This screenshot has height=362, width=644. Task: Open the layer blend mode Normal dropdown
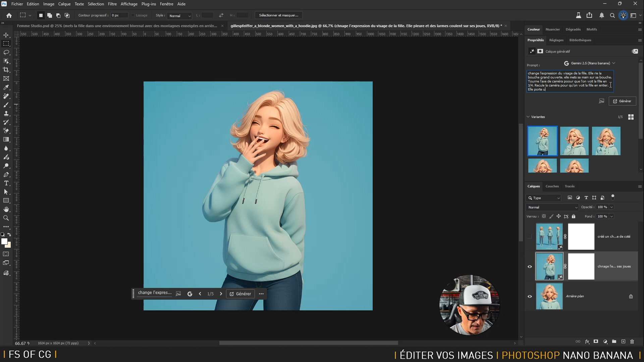[x=552, y=207]
